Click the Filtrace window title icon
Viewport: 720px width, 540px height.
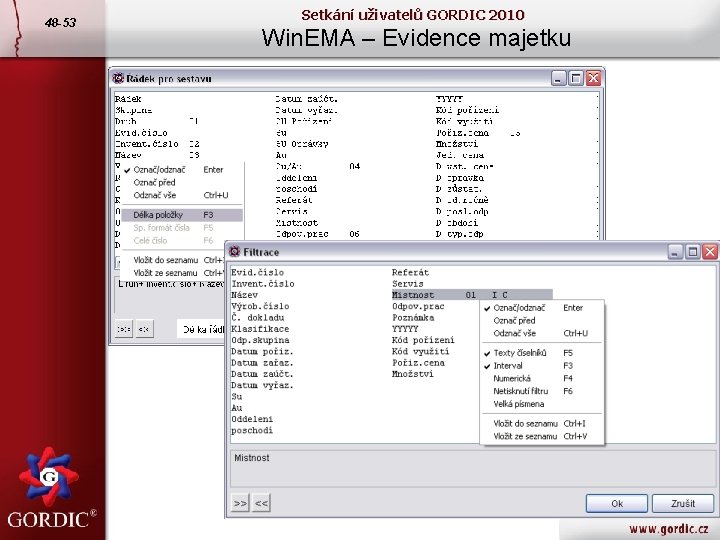point(235,252)
